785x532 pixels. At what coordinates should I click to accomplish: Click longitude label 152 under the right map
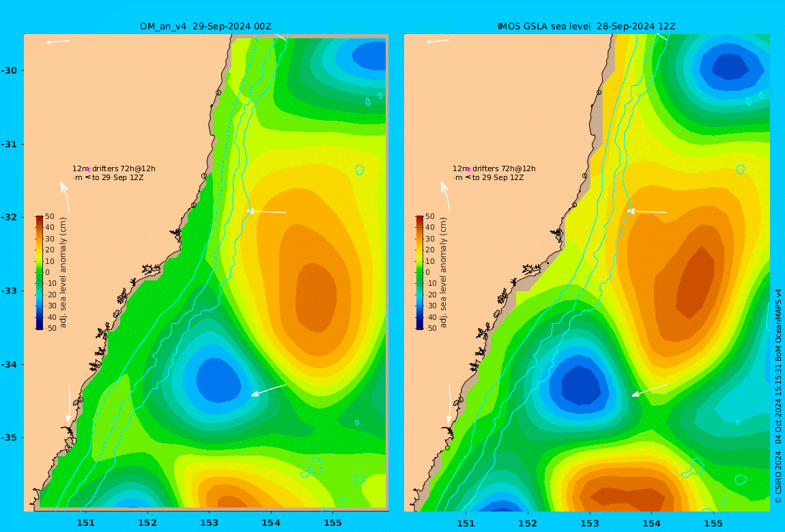(528, 523)
